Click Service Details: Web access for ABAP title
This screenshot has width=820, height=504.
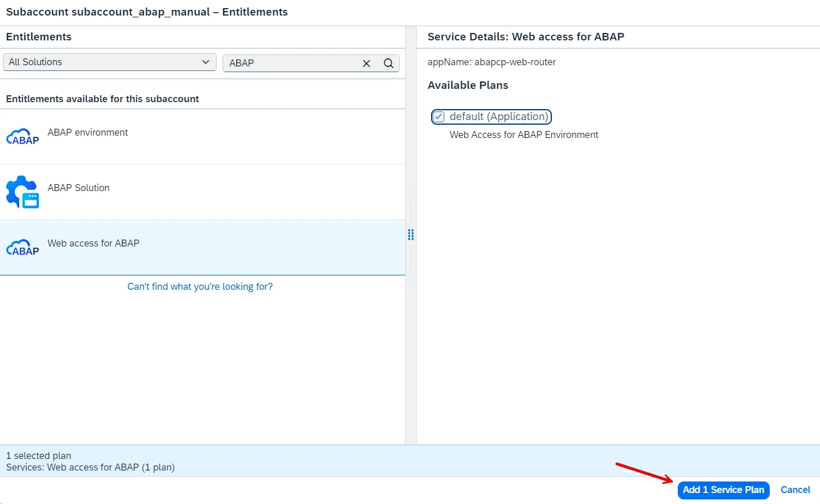coord(526,36)
